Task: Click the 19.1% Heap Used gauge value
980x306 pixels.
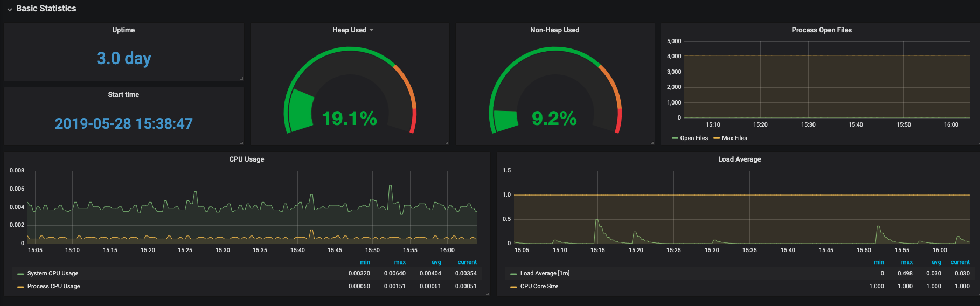Action: (349, 119)
